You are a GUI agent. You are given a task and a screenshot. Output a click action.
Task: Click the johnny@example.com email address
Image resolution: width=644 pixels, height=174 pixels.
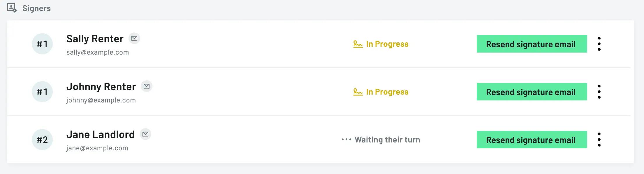(101, 100)
